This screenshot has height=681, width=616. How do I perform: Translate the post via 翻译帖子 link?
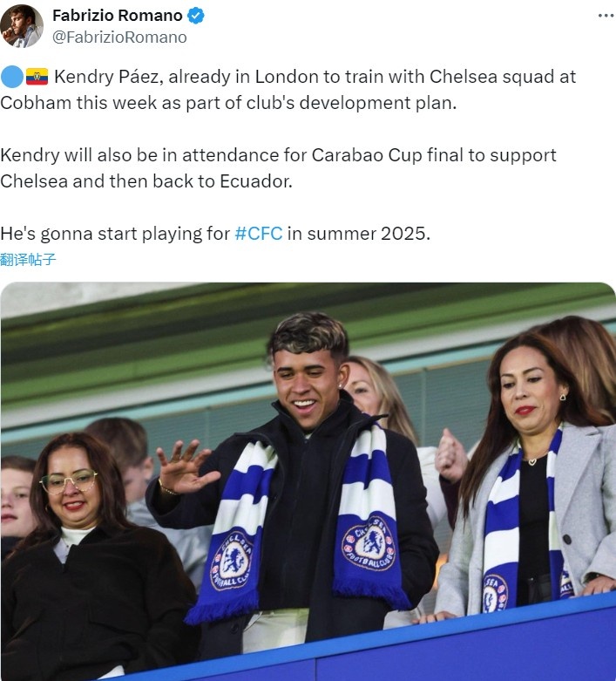[x=28, y=259]
